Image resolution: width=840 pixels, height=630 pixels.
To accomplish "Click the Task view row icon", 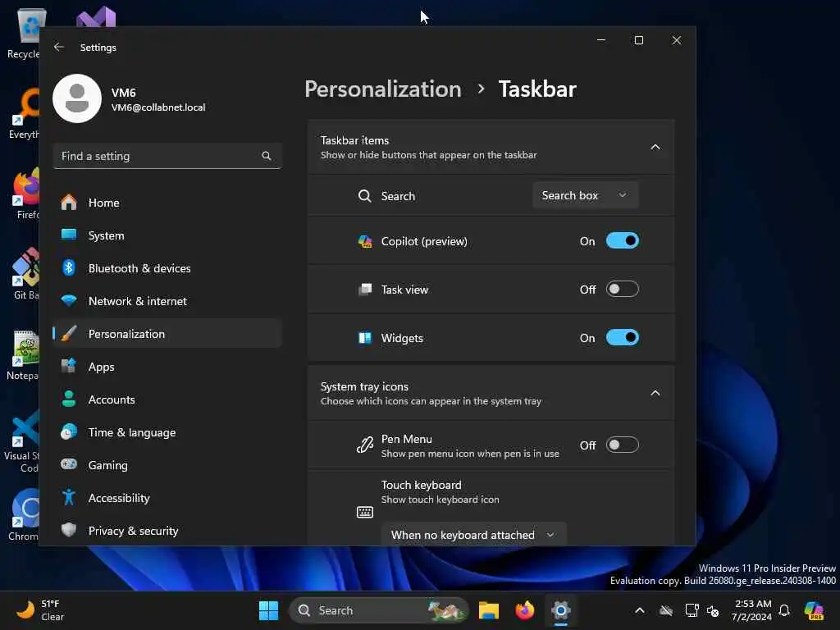I will click(365, 290).
